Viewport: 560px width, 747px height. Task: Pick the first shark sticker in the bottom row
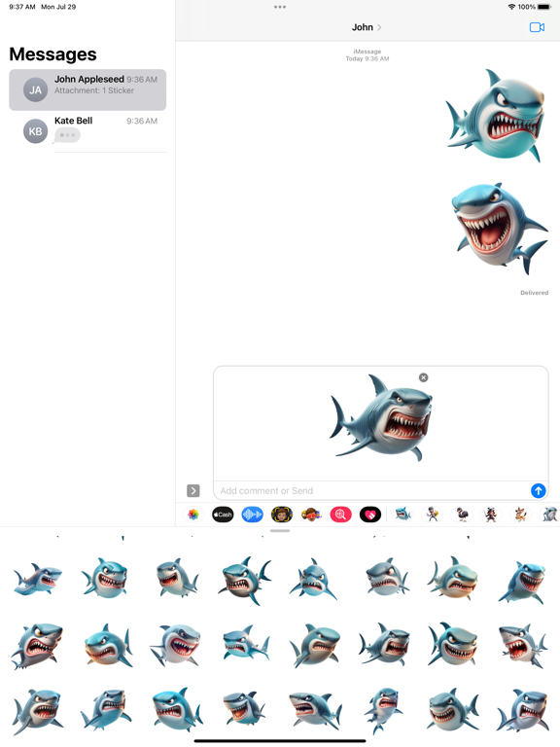click(37, 711)
